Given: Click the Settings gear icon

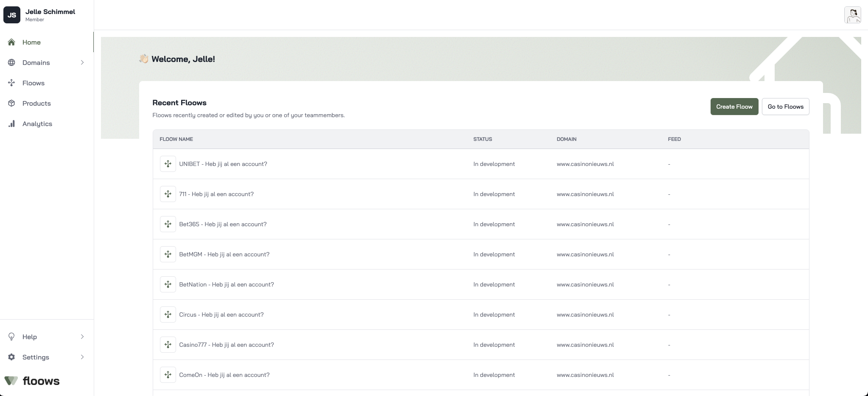Looking at the screenshot, I should coord(11,357).
